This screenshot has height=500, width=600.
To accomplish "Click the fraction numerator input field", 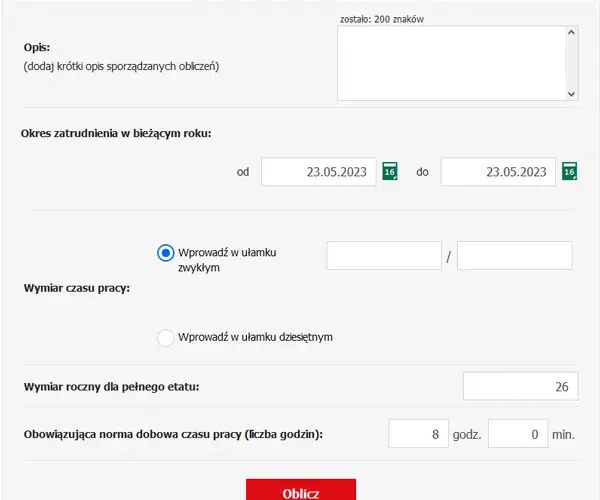I will tap(384, 255).
